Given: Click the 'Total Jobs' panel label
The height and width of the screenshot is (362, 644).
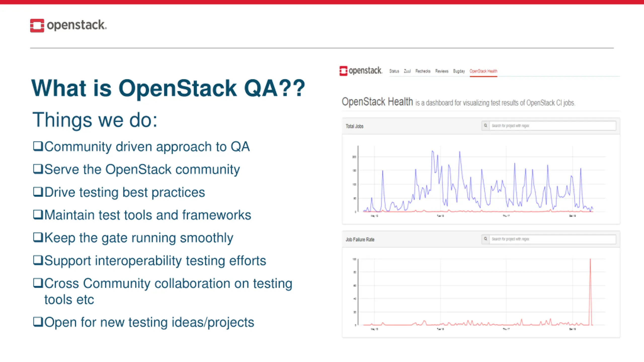Looking at the screenshot, I should (x=354, y=126).
